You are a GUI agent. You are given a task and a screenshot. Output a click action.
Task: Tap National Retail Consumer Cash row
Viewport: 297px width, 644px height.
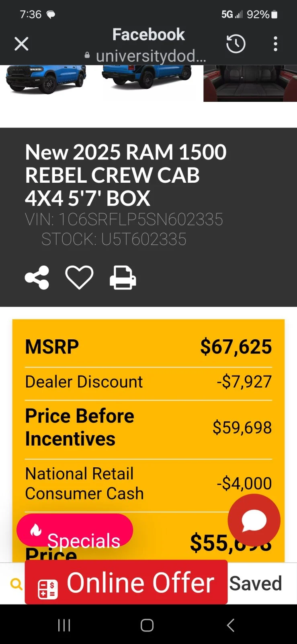point(148,484)
